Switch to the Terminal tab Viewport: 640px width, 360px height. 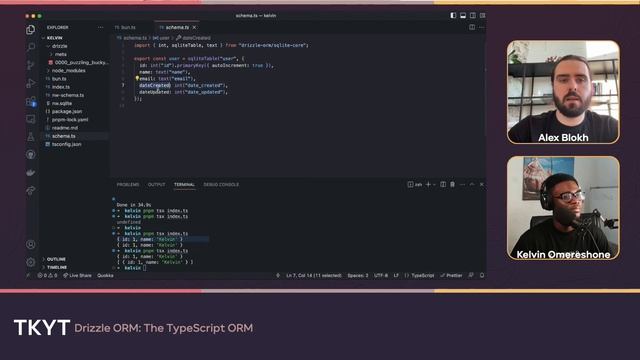pos(184,184)
